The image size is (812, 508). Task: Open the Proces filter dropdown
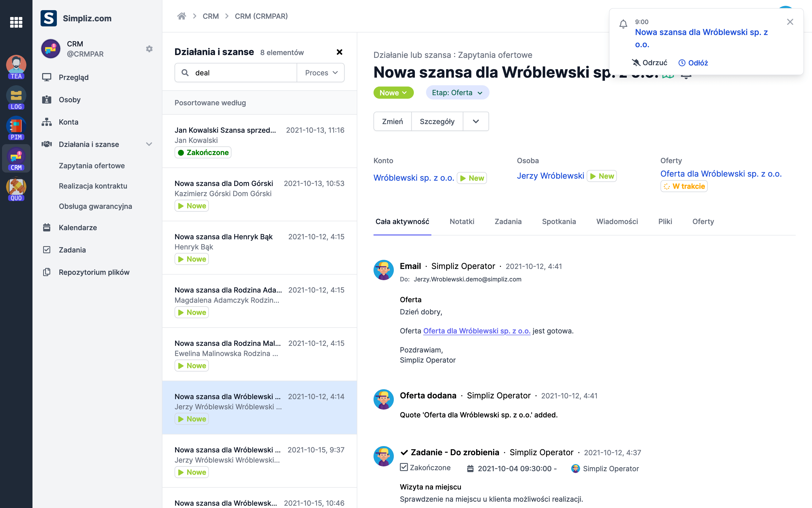[321, 73]
